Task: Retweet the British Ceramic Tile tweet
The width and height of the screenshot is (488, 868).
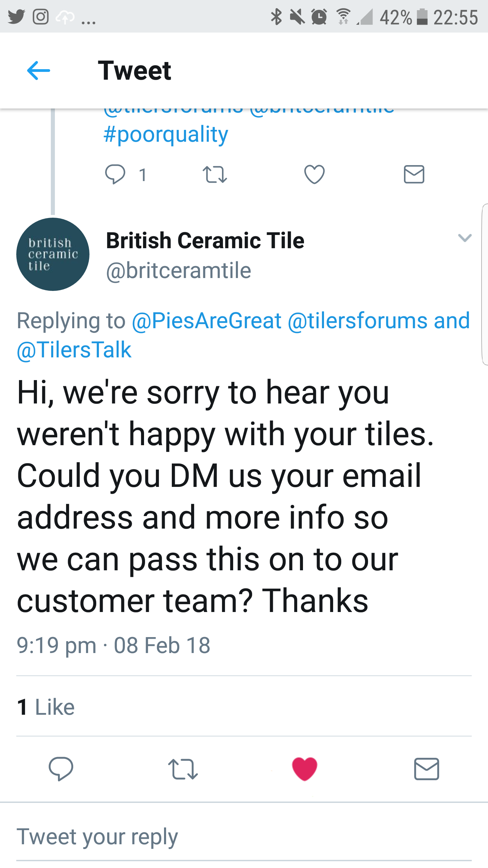Action: coord(183,769)
